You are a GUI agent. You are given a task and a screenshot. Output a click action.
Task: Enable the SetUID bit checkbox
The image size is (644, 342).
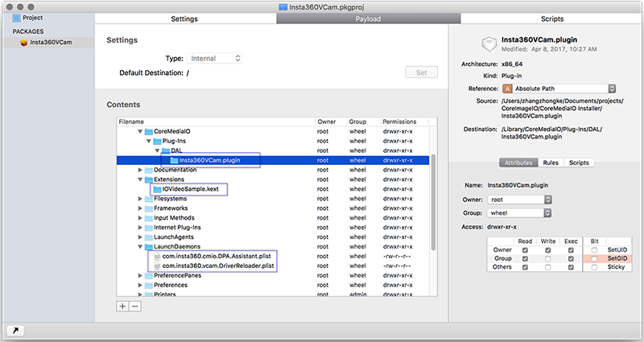(594, 250)
